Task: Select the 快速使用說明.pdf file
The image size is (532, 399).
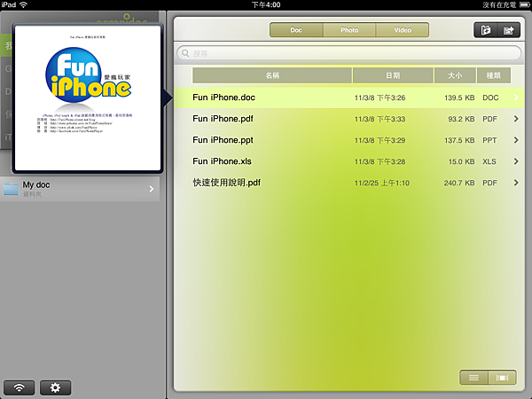Action: coord(349,183)
